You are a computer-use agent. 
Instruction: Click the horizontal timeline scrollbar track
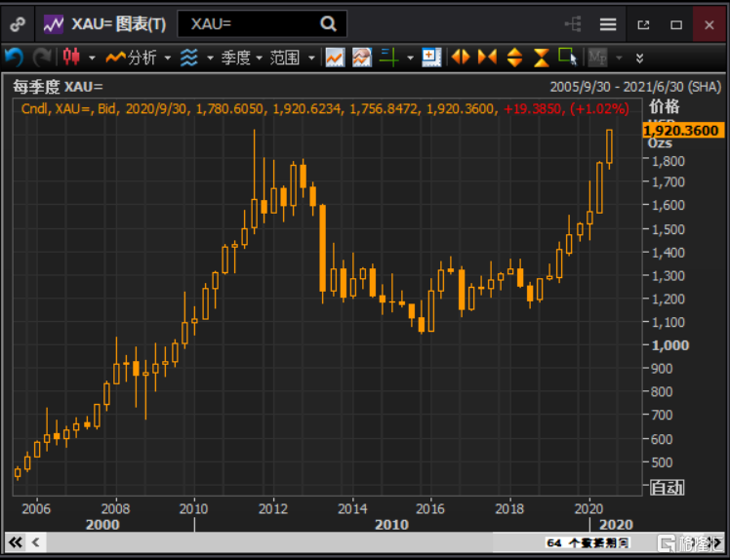(x=293, y=541)
